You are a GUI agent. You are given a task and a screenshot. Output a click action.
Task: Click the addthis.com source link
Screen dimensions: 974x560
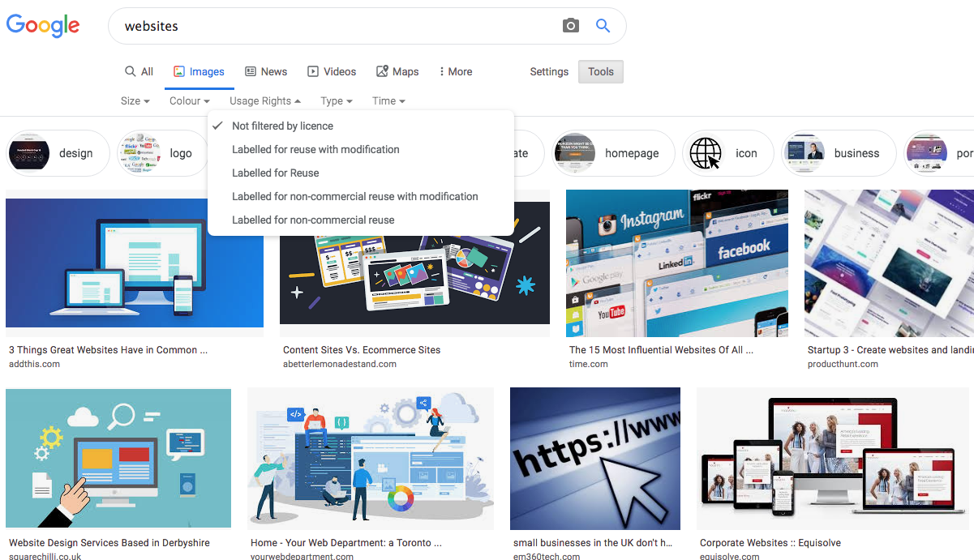point(34,364)
